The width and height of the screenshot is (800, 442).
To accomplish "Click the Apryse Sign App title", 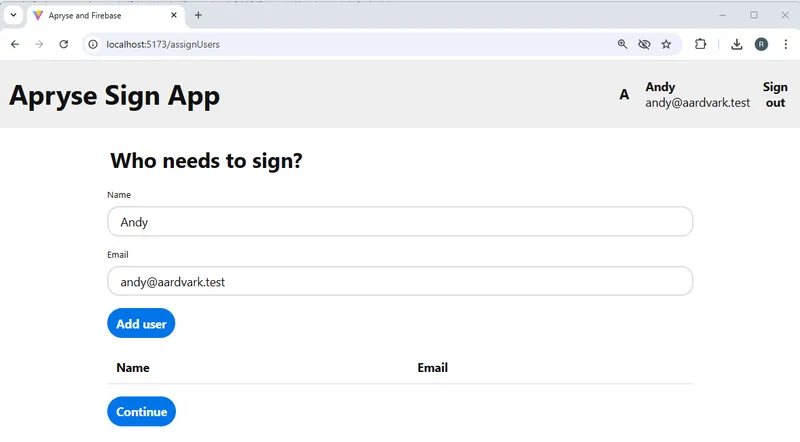I will (114, 95).
